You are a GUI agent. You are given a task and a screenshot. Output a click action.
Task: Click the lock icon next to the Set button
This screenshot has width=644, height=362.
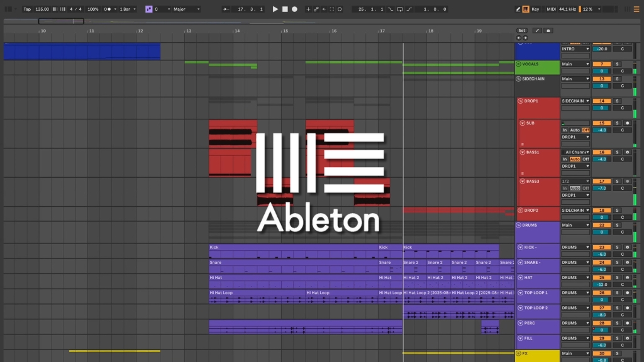(x=548, y=30)
